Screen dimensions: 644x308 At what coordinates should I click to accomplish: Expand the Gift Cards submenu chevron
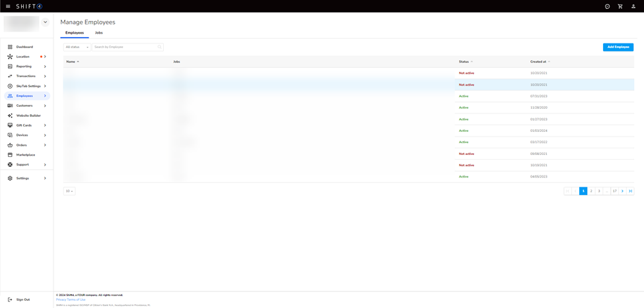(x=45, y=125)
